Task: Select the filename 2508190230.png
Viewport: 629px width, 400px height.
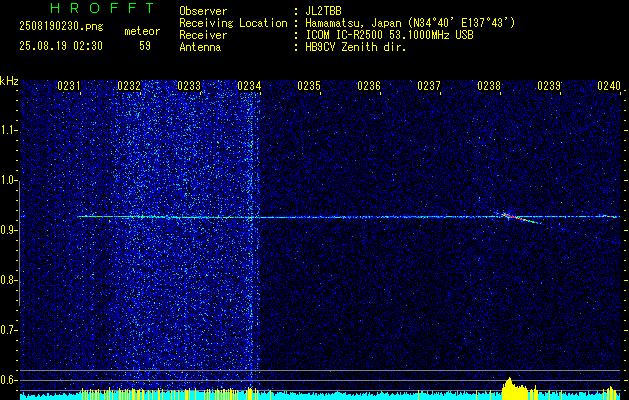Action: pos(61,27)
